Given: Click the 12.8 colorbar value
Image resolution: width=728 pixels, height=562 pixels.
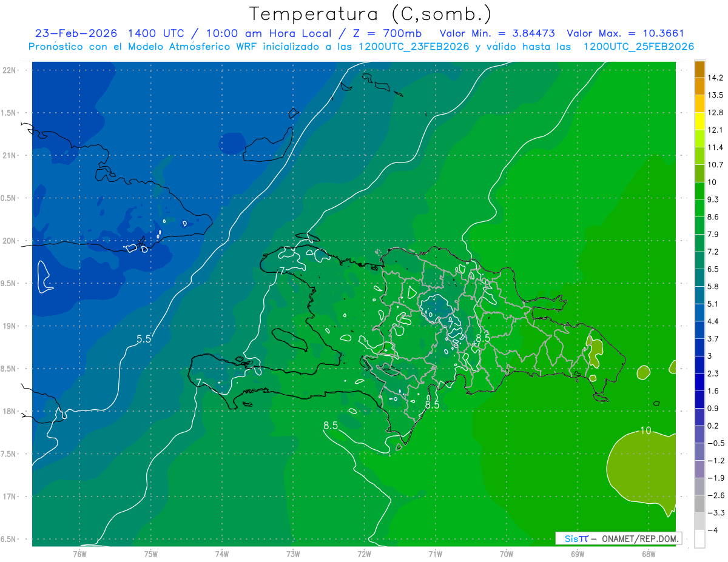Looking at the screenshot, I should 715,113.
